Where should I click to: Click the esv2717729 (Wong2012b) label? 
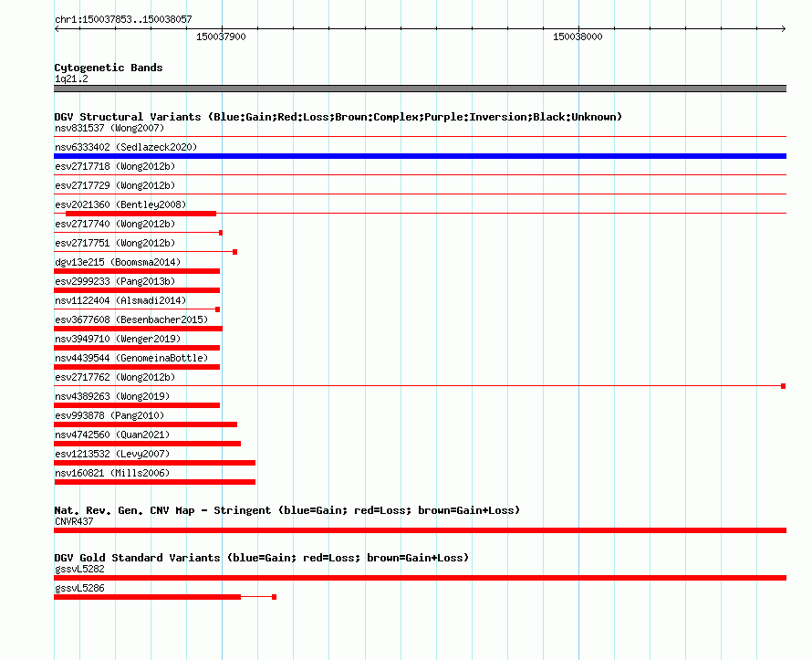(115, 185)
